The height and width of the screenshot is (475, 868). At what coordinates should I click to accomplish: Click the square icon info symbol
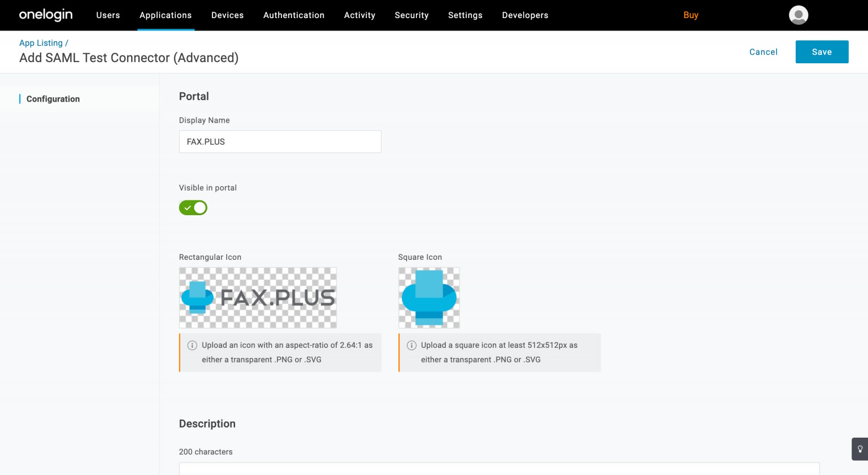click(x=411, y=346)
